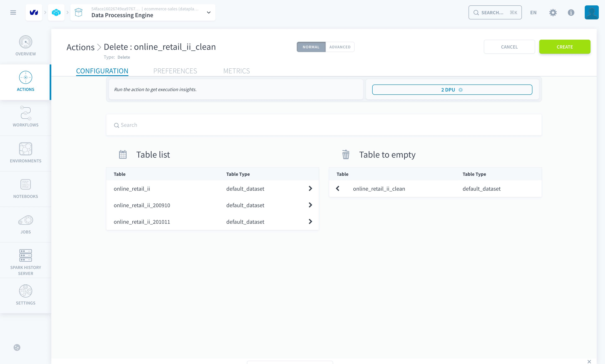Move online_retail_ii to empty list

point(310,188)
